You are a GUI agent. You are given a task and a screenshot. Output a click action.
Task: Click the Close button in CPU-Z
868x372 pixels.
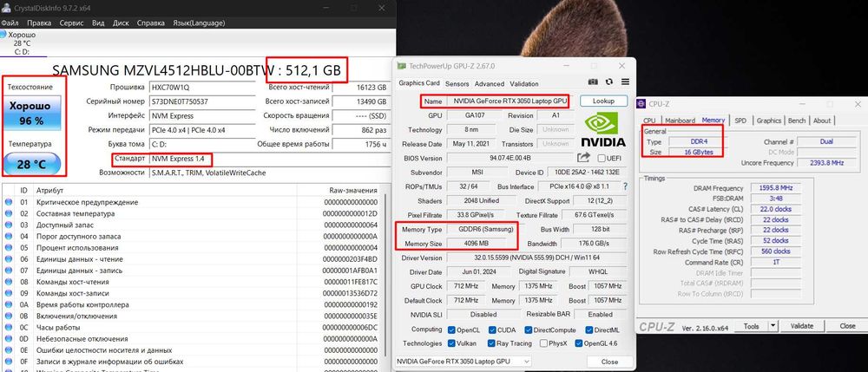point(847,326)
